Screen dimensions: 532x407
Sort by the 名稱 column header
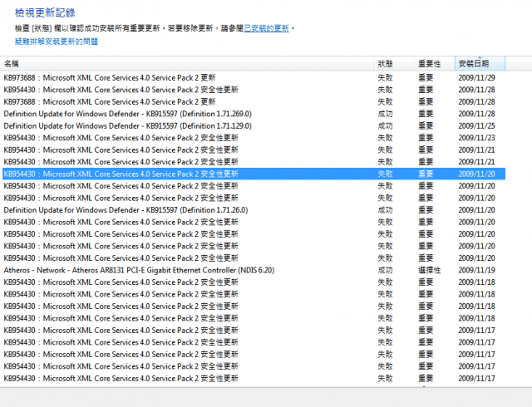[x=187, y=64]
